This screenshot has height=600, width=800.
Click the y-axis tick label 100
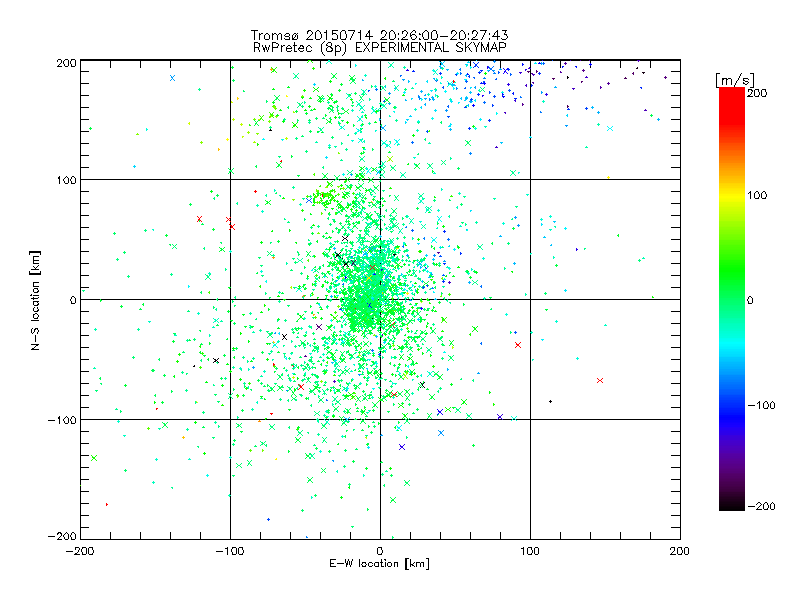(66, 181)
